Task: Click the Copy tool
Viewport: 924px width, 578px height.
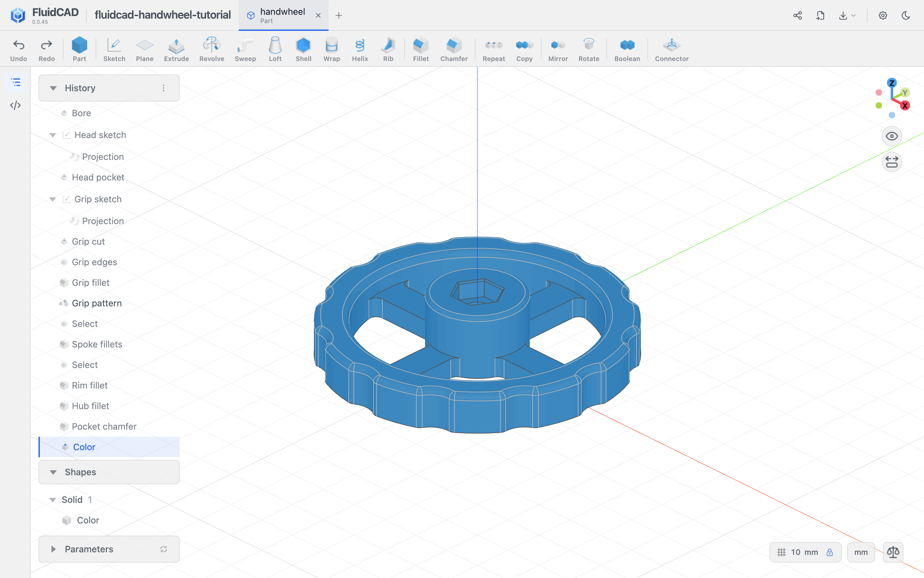Action: (x=524, y=49)
